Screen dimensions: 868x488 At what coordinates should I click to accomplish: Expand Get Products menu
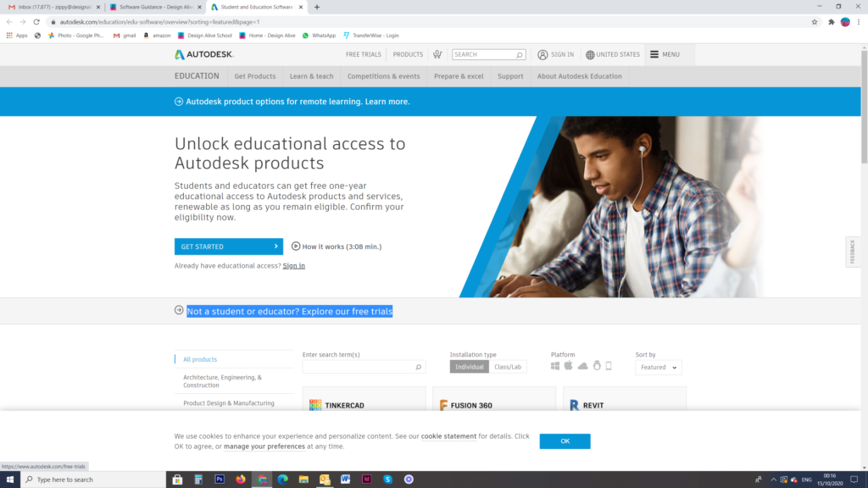[x=254, y=76]
